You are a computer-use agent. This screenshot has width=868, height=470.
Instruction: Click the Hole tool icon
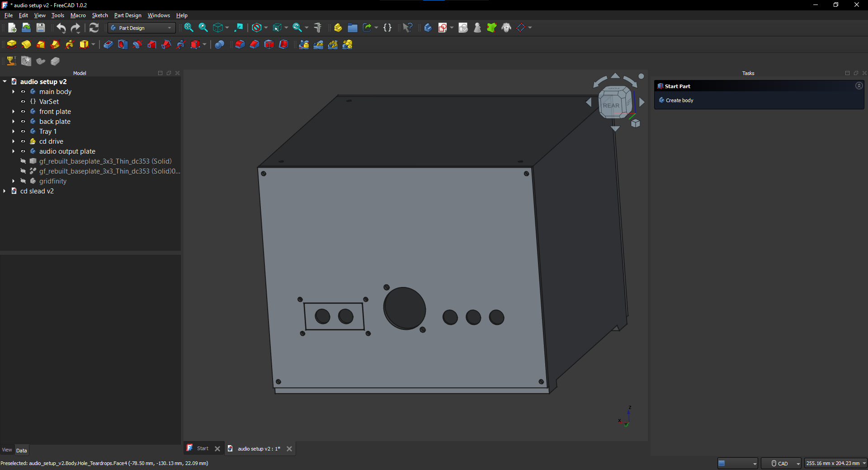123,44
